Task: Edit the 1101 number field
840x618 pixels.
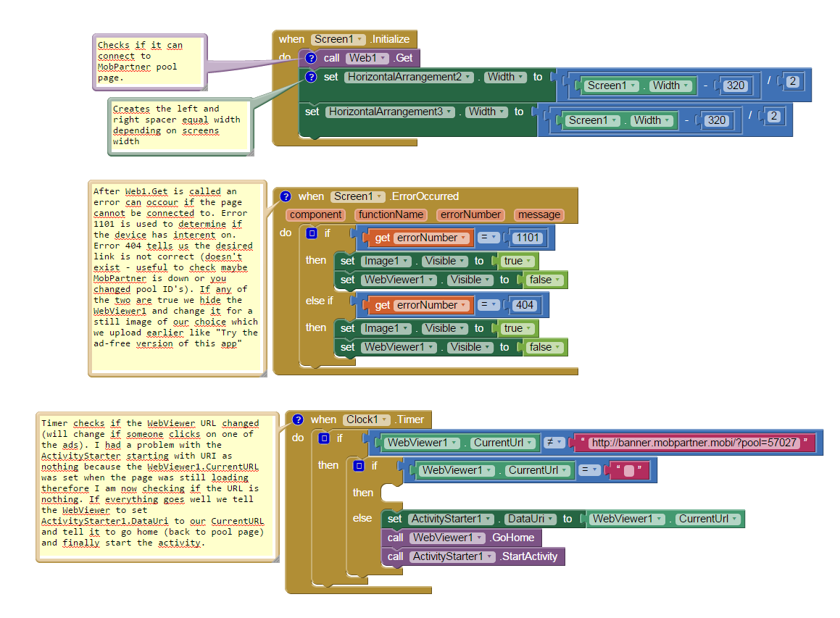Action: [528, 238]
